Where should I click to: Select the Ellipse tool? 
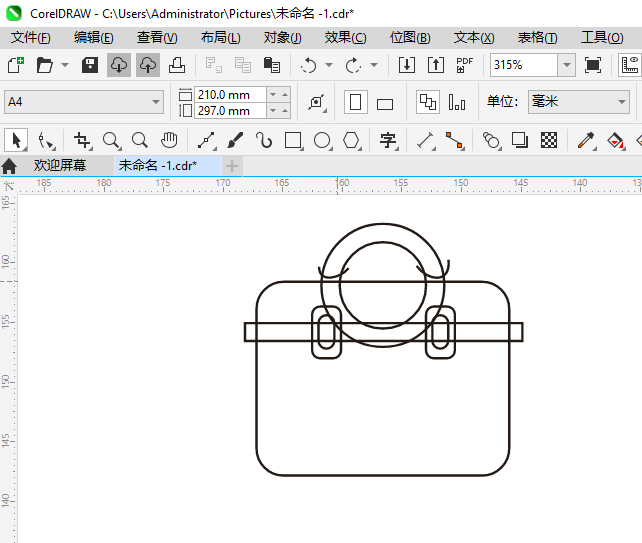click(322, 140)
